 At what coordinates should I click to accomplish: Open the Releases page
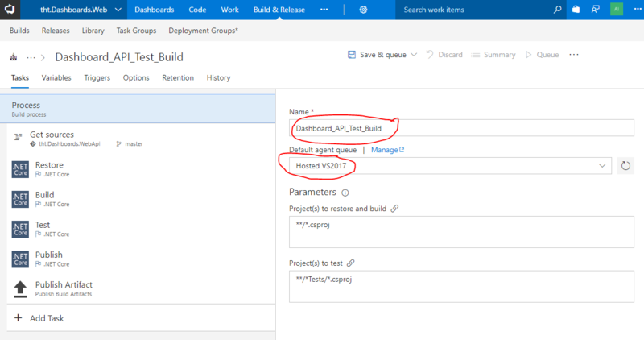(x=56, y=31)
